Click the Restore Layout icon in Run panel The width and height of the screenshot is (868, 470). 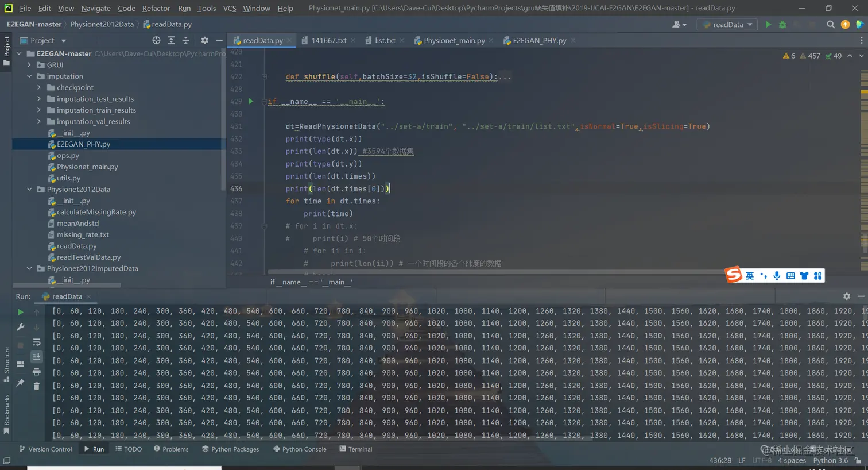coord(20,364)
